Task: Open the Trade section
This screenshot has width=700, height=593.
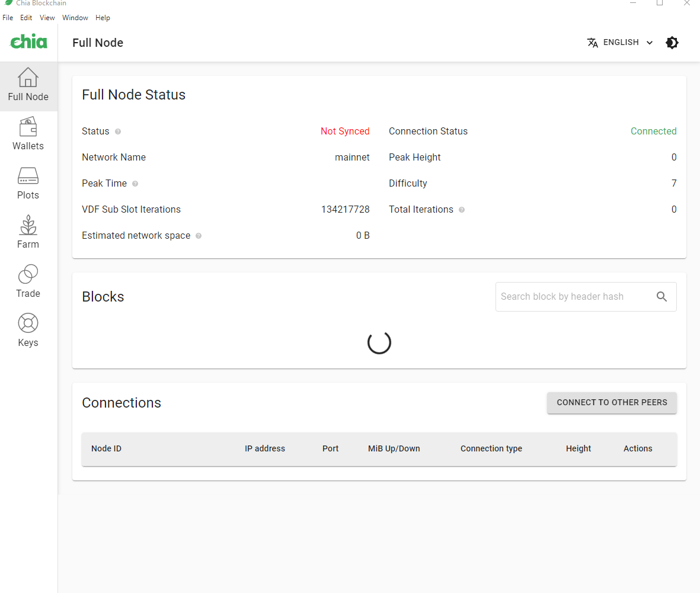Action: coord(28,283)
